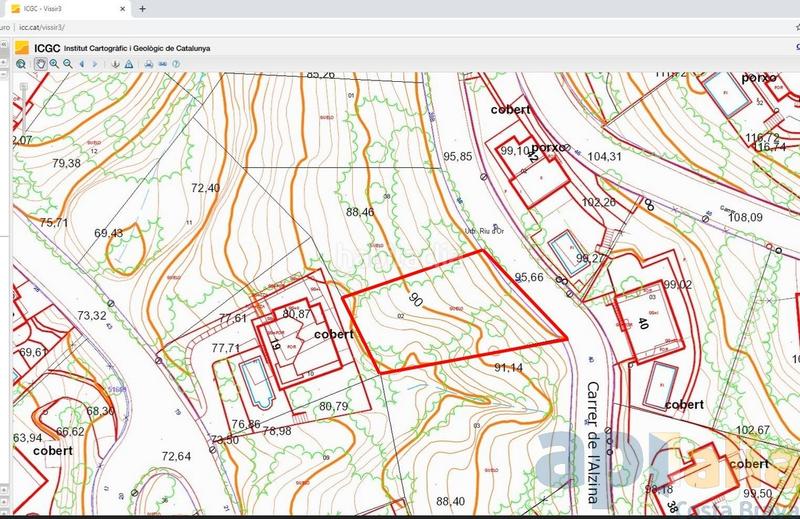
Task: Go to previous map view arrow
Action: (x=82, y=64)
